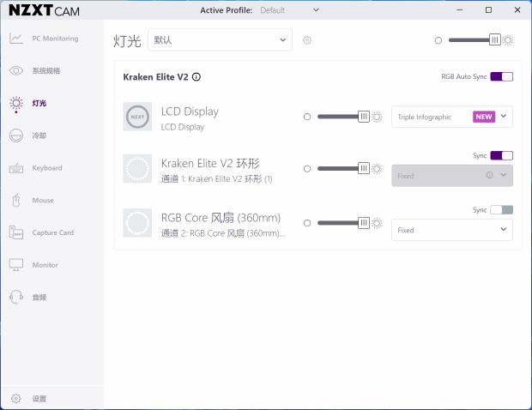Open Fixed effect dropdown for RGB Core 风扇
The image size is (532, 410).
pyautogui.click(x=452, y=230)
